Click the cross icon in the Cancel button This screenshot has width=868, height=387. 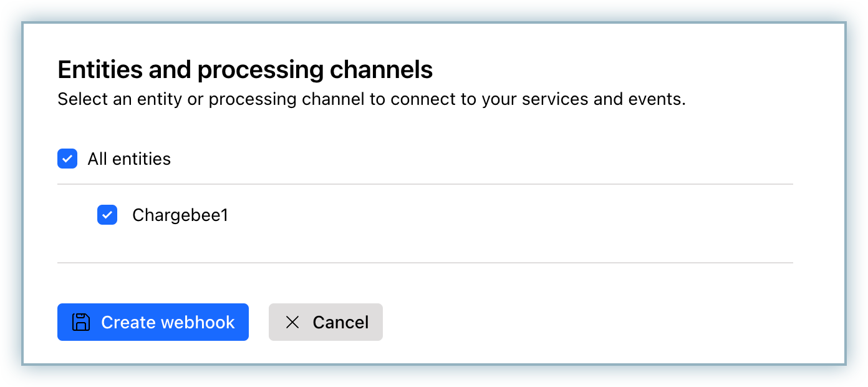(292, 322)
